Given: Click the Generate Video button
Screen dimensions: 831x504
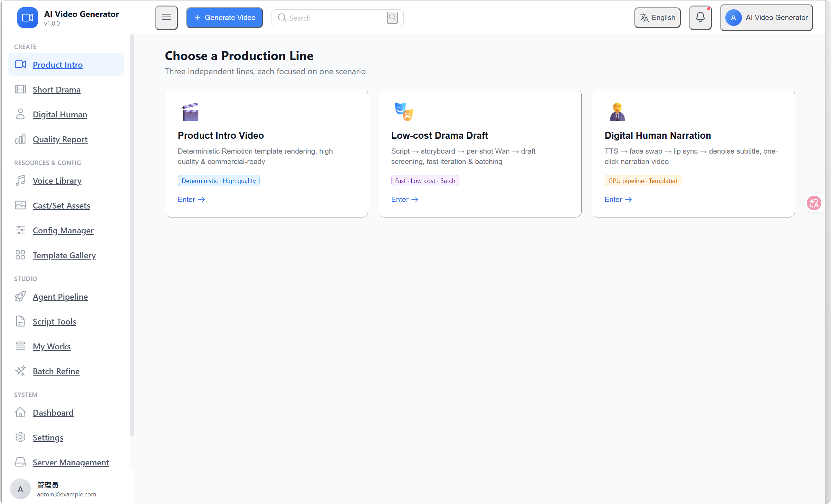Looking at the screenshot, I should [225, 18].
